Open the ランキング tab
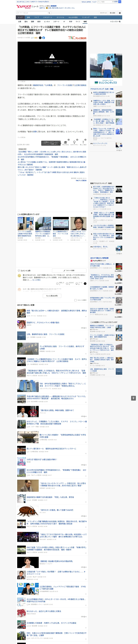The height and width of the screenshot is (644, 138). tap(86, 17)
